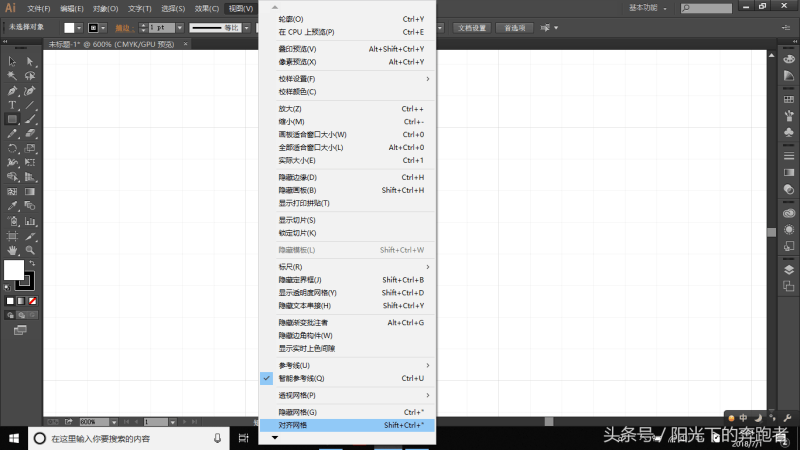
Task: Expand the 透视网格(P) submenu
Action: [347, 395]
